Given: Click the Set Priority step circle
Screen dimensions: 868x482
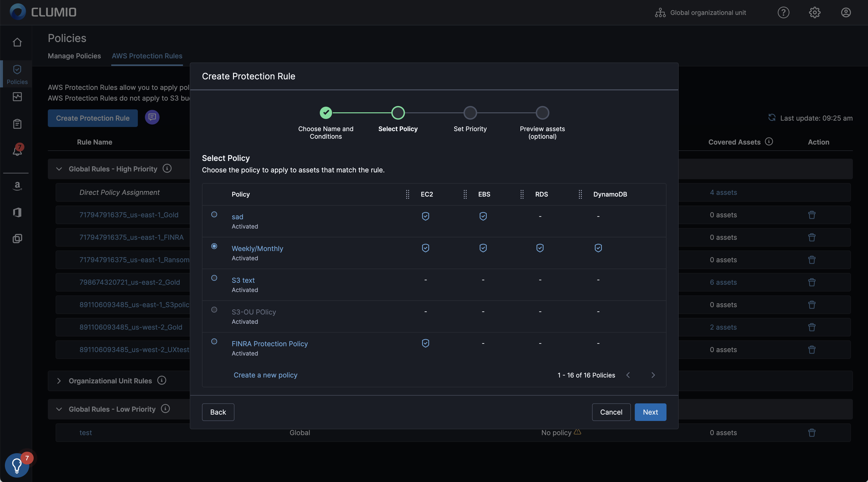Looking at the screenshot, I should 470,113.
